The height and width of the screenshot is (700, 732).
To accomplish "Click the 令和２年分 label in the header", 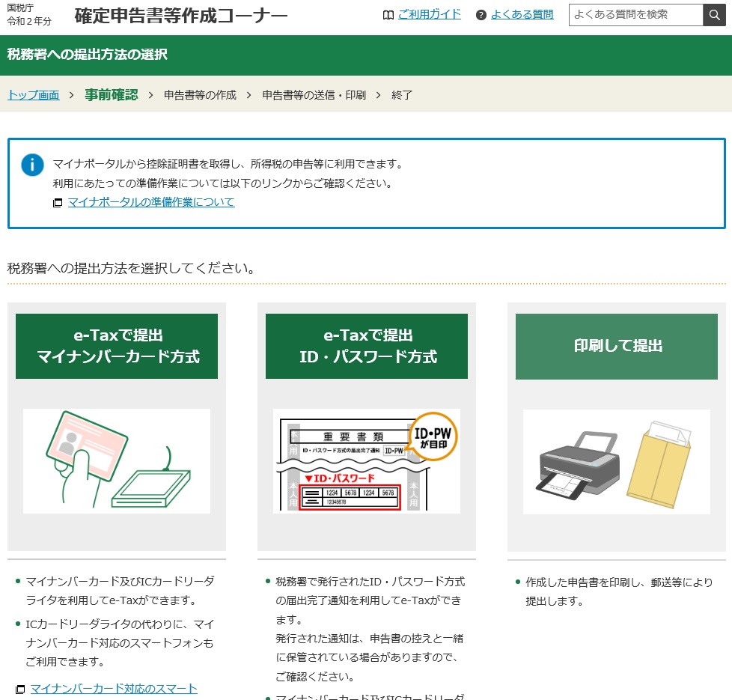I will (x=29, y=21).
